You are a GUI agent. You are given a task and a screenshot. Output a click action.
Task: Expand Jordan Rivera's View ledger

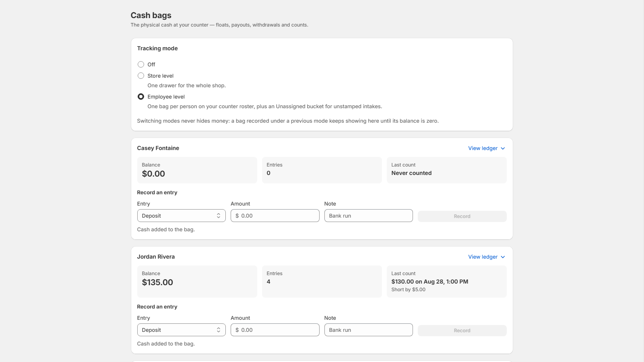click(486, 257)
